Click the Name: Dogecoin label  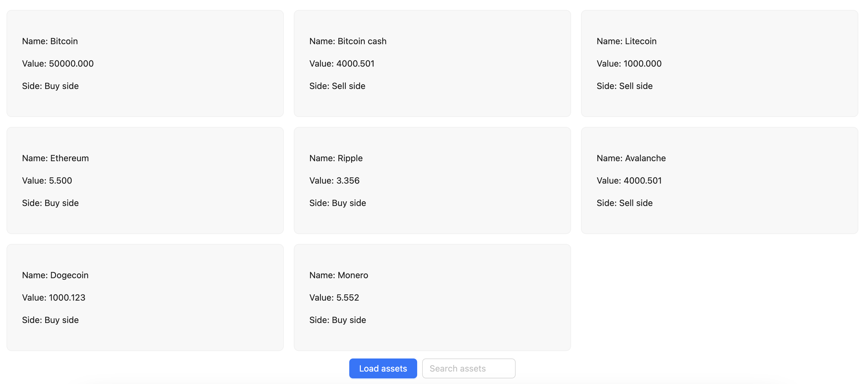click(55, 275)
